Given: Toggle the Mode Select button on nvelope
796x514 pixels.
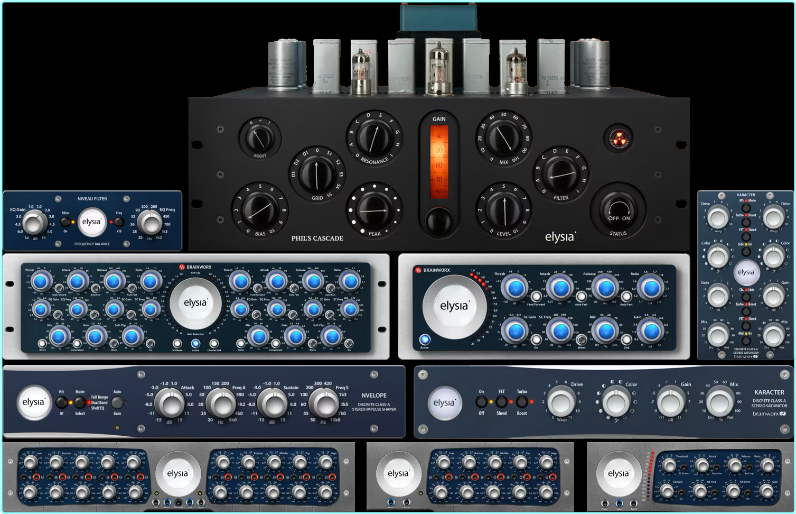Looking at the screenshot, I should [x=80, y=403].
